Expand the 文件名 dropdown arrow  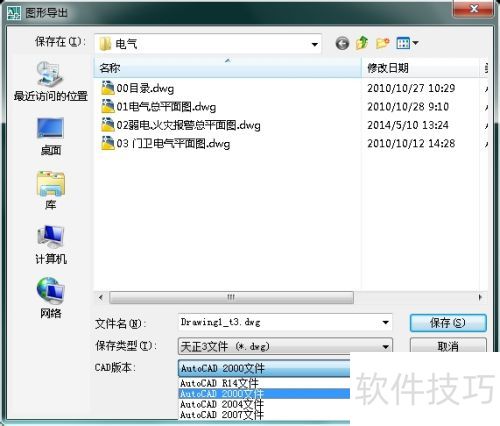click(385, 322)
